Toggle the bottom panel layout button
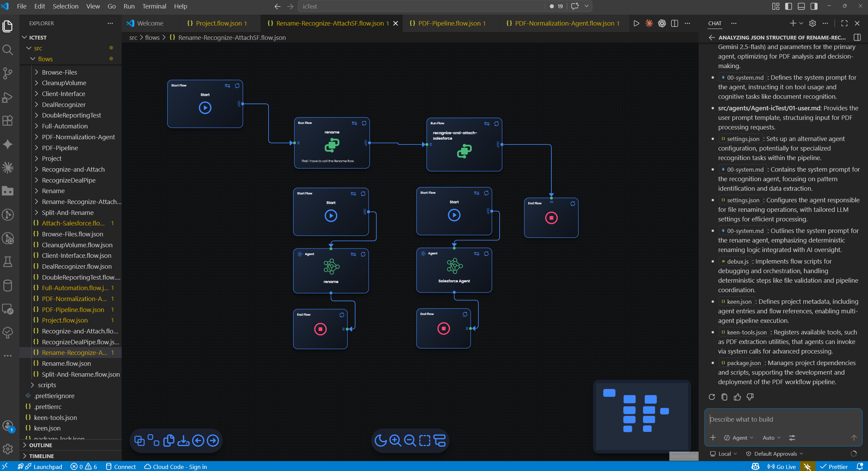868x471 pixels. point(802,6)
